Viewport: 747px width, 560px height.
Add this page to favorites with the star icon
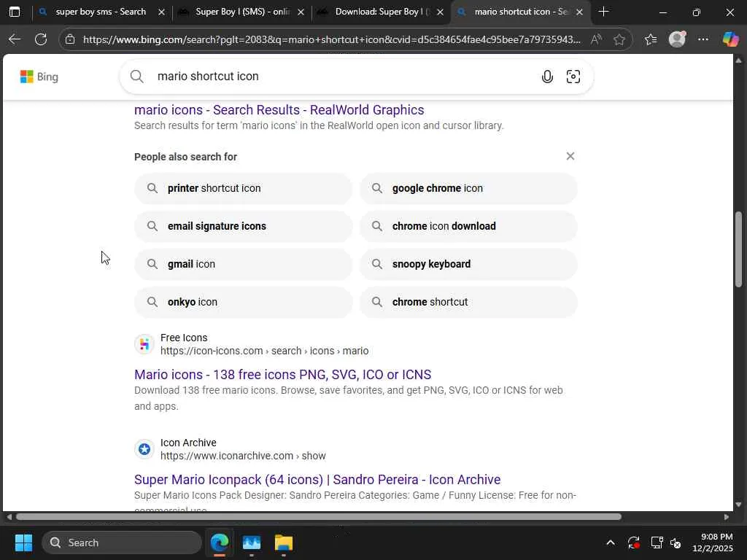tap(619, 39)
